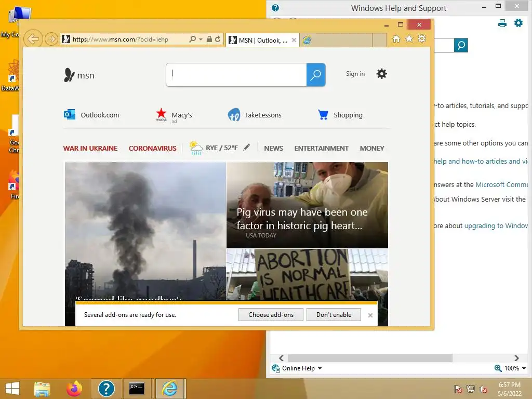Click zoom magnifier icon in Help window

point(498,368)
